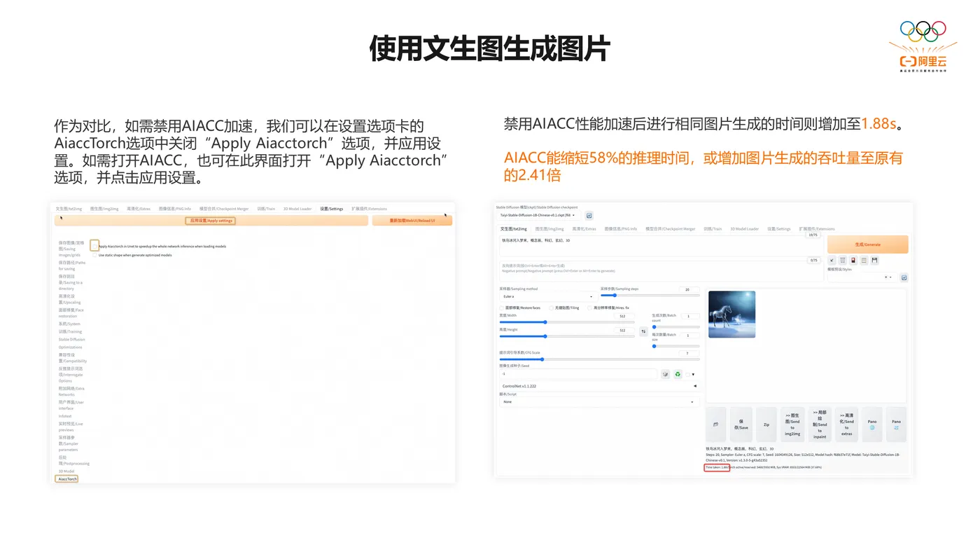Select txt2img tab in the generation screenshot
The height and width of the screenshot is (552, 980).
click(513, 228)
